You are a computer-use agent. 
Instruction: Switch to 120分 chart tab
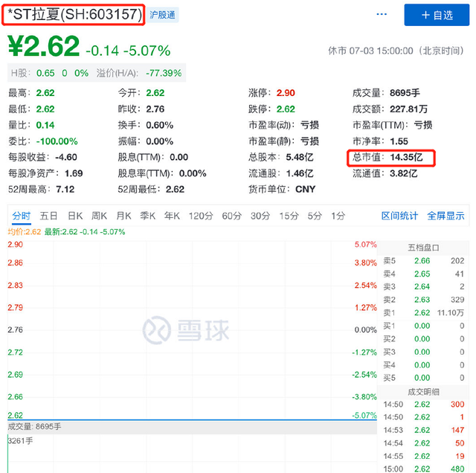click(x=201, y=216)
